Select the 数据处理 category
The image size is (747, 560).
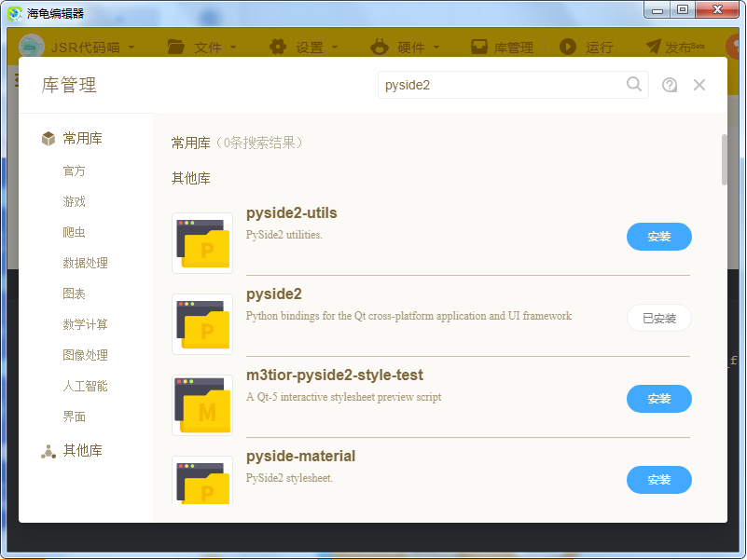point(85,263)
